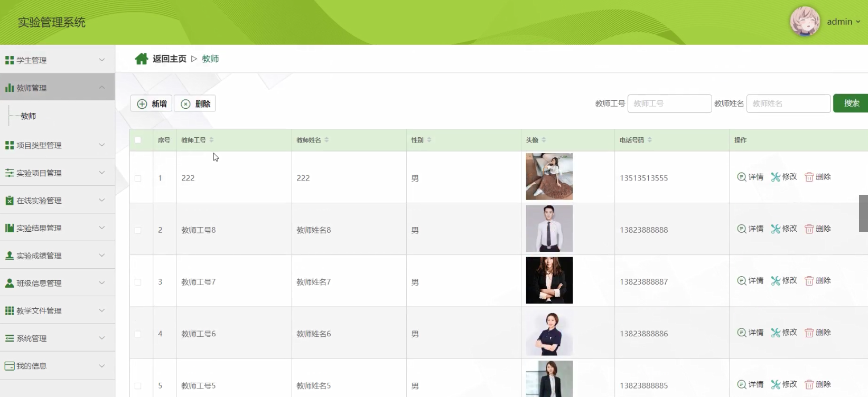Click the vertical scrollbar thumb

click(863, 213)
